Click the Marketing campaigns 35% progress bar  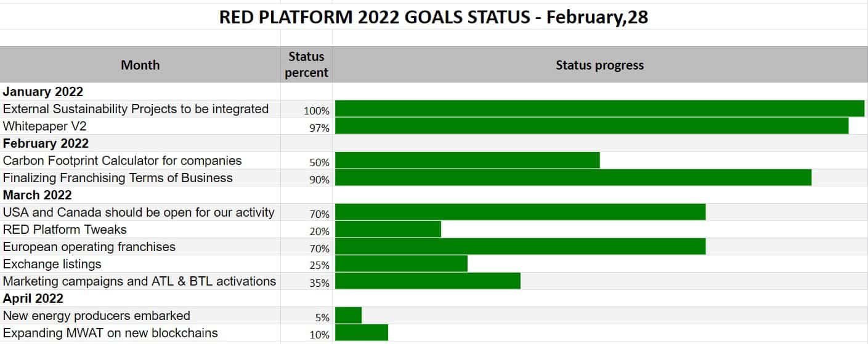point(428,281)
